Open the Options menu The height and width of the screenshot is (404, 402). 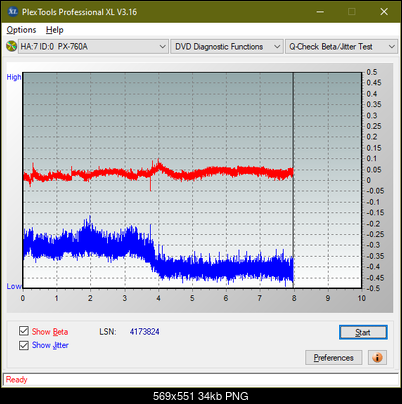[21, 30]
